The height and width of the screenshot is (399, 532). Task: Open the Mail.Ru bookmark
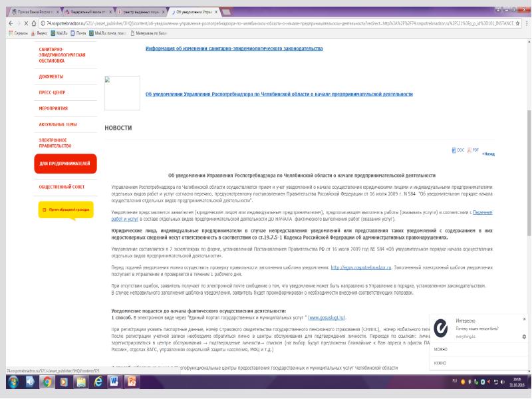[59, 33]
